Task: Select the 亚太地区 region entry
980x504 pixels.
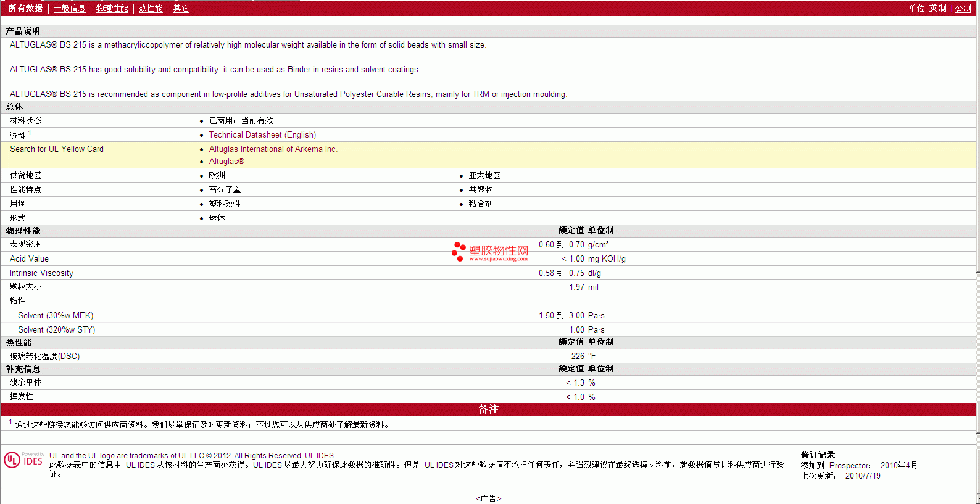Action: tap(484, 175)
